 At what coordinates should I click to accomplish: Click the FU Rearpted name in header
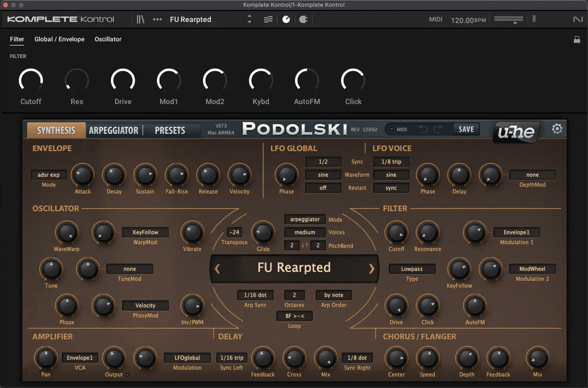pos(190,19)
